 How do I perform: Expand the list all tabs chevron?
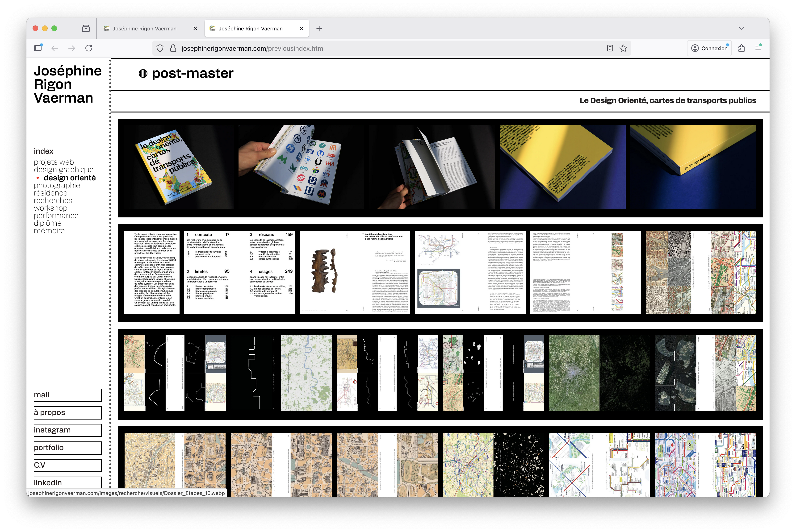pyautogui.click(x=741, y=29)
